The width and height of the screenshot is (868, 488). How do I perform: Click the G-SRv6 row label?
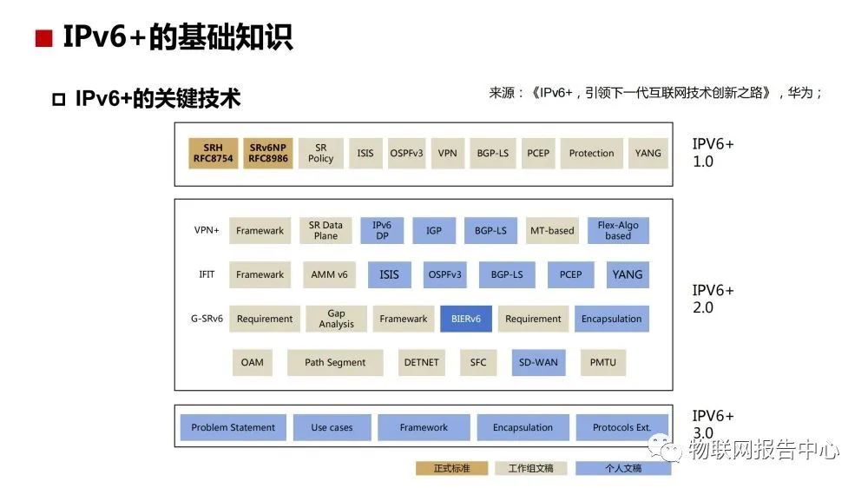coord(207,319)
